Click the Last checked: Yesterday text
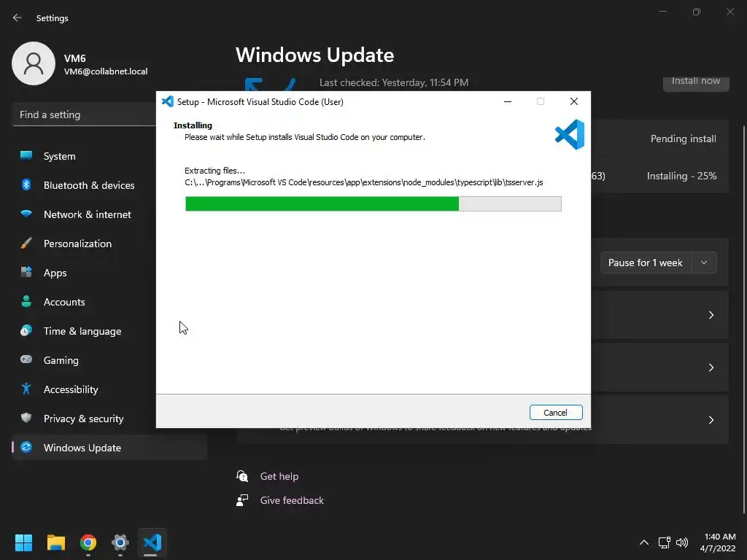This screenshot has width=747, height=560. pos(394,82)
